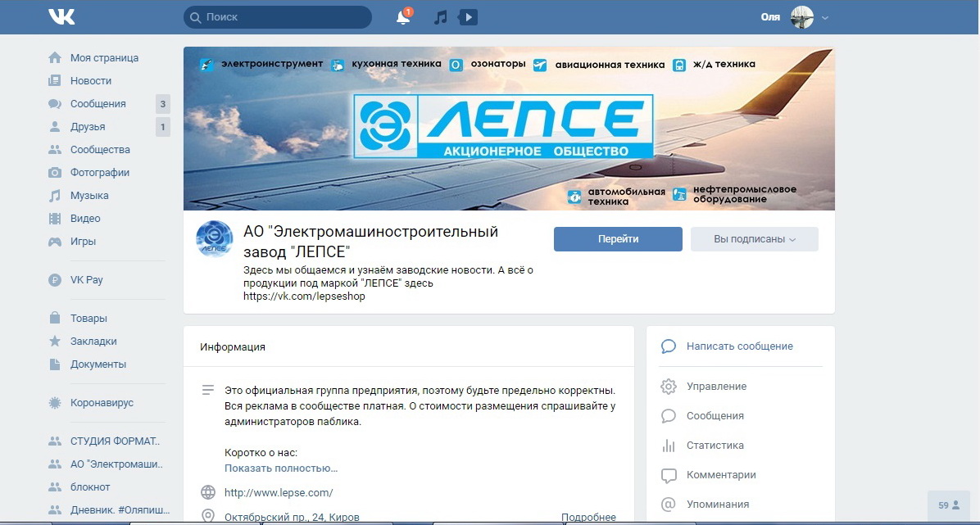Open Музыка in the sidebar
The width and height of the screenshot is (980, 525).
coord(89,196)
